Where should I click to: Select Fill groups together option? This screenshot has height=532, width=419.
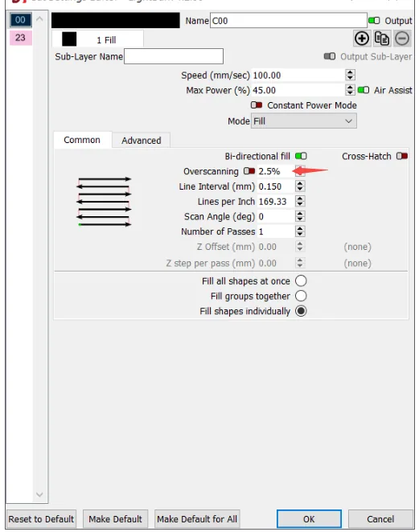pyautogui.click(x=301, y=296)
